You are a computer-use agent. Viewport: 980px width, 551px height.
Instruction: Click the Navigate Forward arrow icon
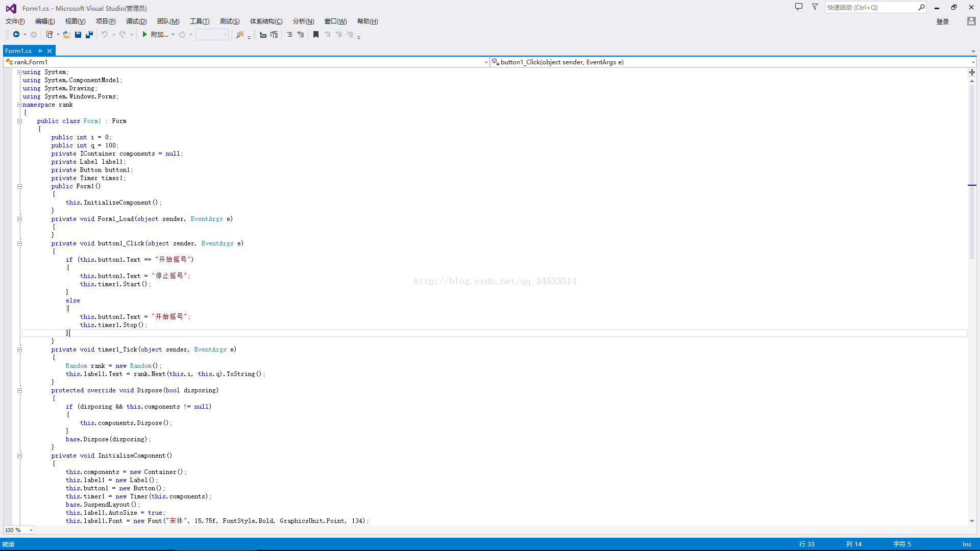coord(34,35)
